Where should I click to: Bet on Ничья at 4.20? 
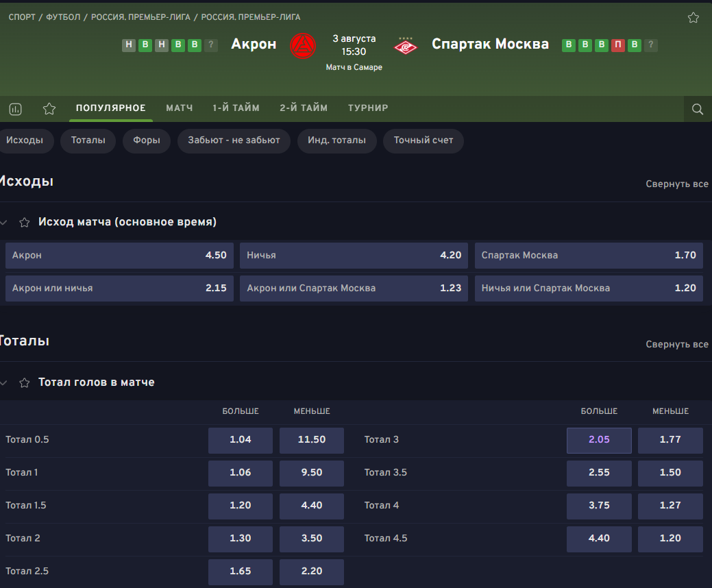[354, 256]
